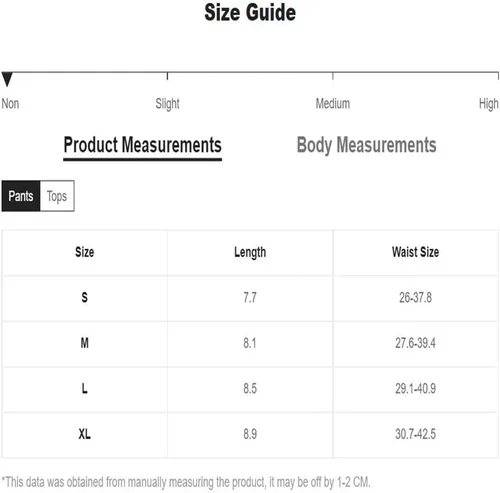This screenshot has width=500, height=493.
Task: Click the Length column header
Action: (x=250, y=252)
